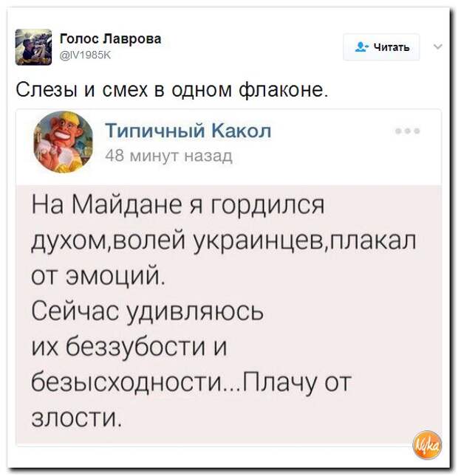Click the line Сейчас удивляюсь
The height and width of the screenshot is (476, 458).
pyautogui.click(x=148, y=311)
